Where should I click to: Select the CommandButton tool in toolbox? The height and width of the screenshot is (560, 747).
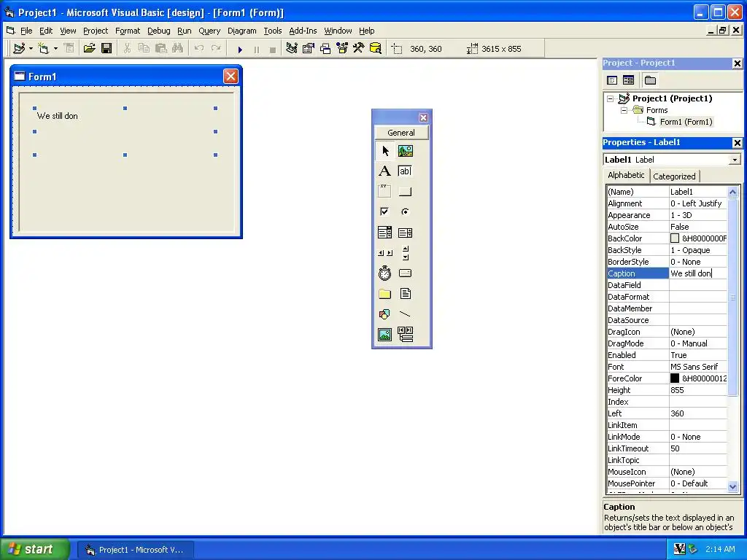pyautogui.click(x=406, y=192)
